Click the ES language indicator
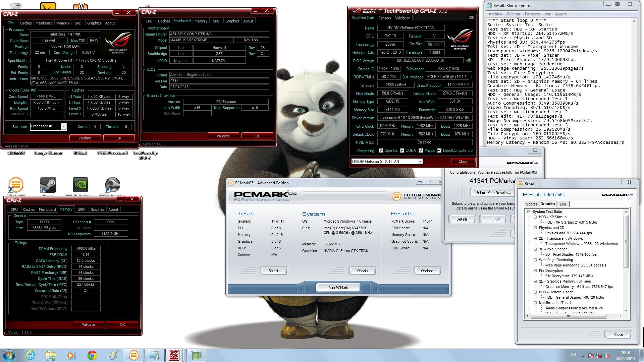 573,355
